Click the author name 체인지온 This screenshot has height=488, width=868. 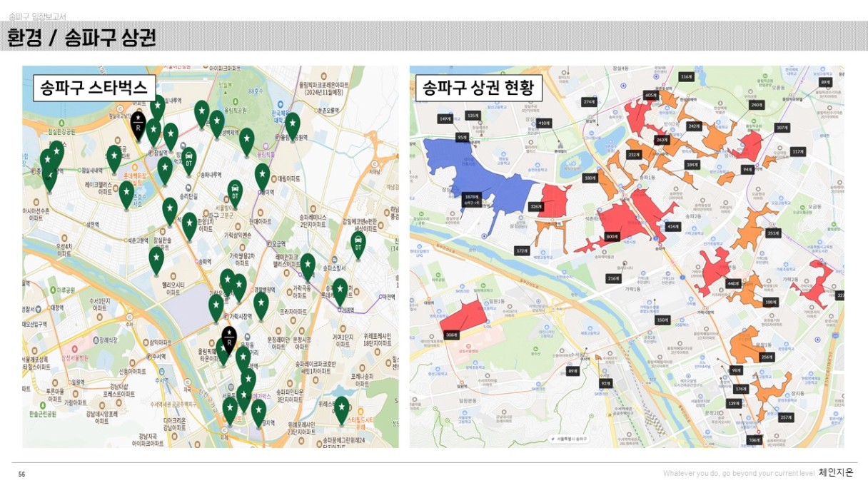click(x=836, y=472)
